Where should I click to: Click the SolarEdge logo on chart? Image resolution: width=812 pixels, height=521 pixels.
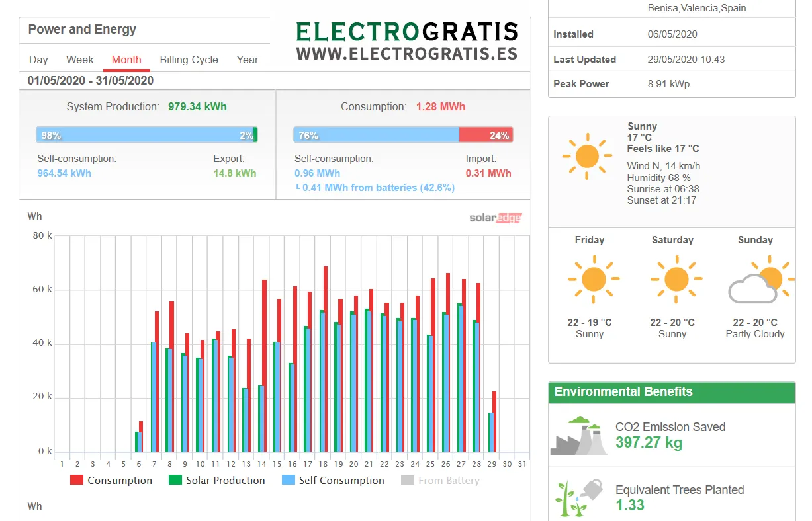(495, 218)
